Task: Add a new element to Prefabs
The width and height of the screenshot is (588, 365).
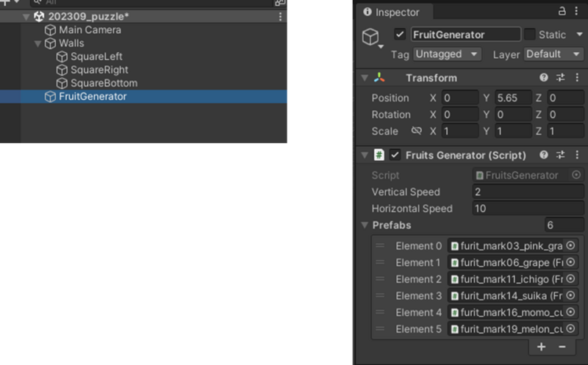Action: [541, 347]
